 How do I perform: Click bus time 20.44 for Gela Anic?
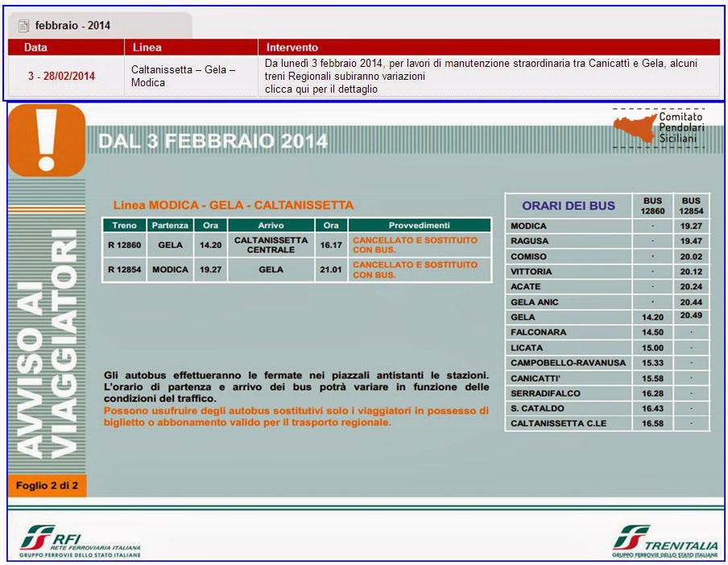[x=691, y=302]
